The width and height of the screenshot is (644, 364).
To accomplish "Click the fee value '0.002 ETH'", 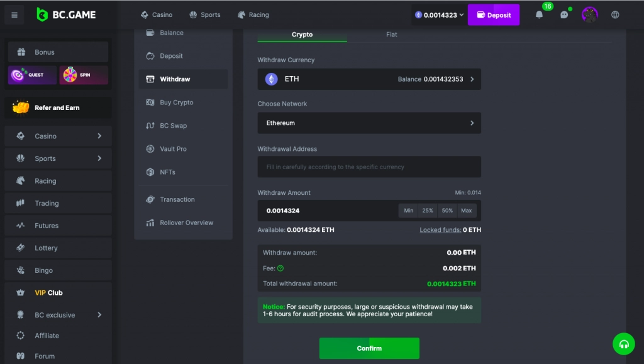I will [459, 268].
